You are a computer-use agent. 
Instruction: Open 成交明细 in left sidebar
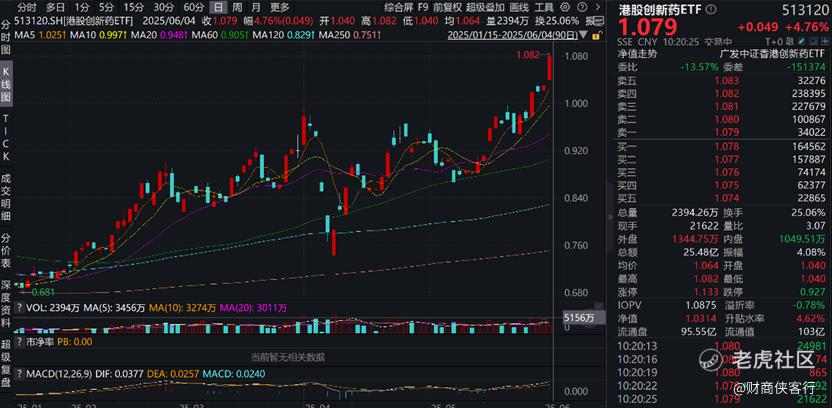[x=6, y=197]
